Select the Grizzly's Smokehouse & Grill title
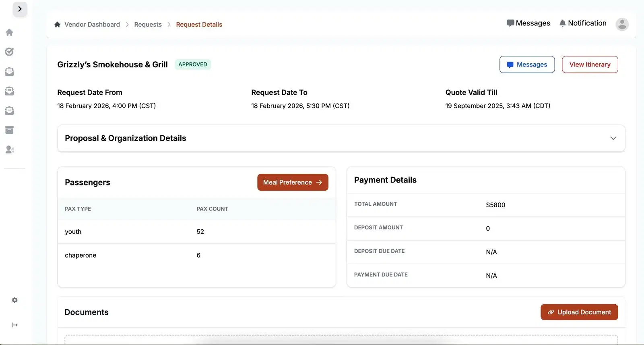Screen dimensions: 644x345 [x=112, y=64]
